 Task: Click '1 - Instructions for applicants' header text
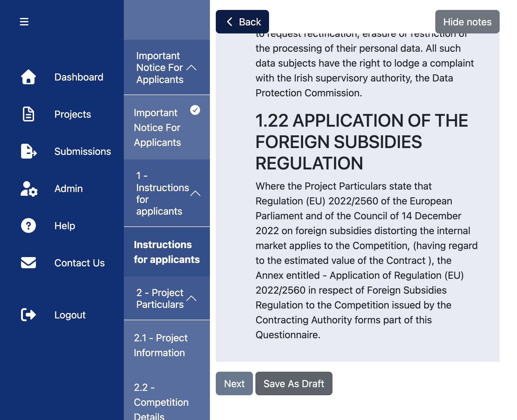163,193
